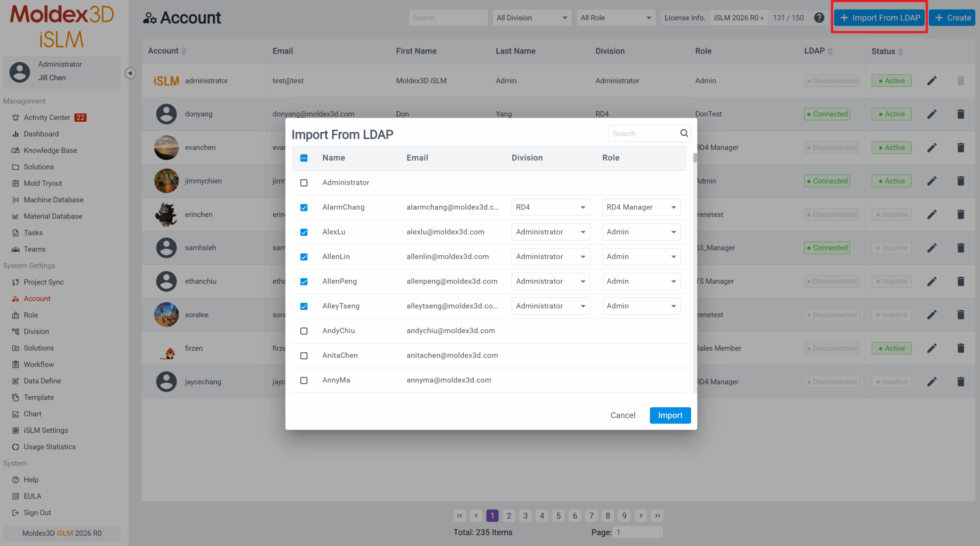Click the Moldex3D iSLM logo

click(x=62, y=26)
